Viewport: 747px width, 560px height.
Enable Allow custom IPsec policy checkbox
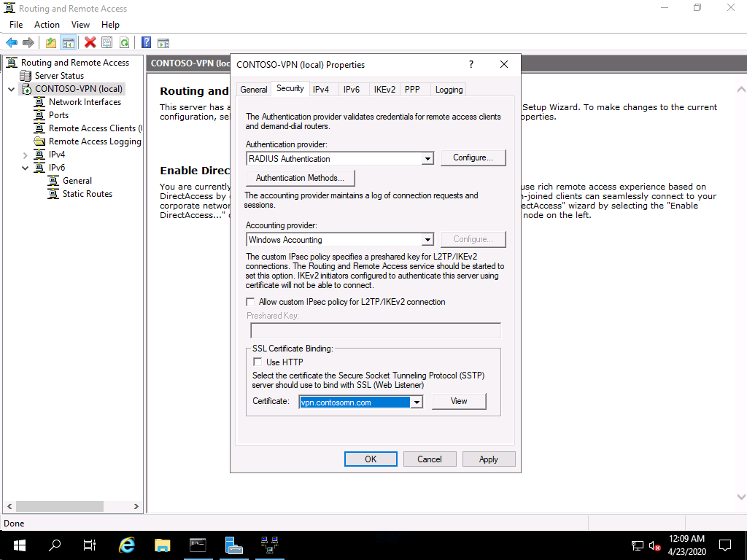251,302
